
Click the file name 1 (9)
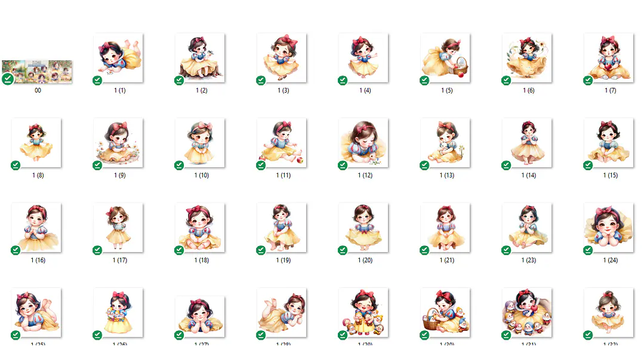click(120, 176)
